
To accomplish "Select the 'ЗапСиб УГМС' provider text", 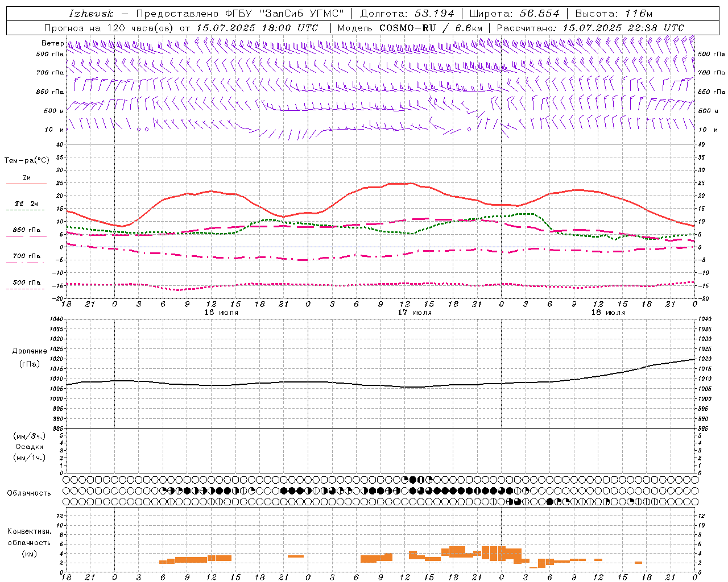I will [301, 14].
